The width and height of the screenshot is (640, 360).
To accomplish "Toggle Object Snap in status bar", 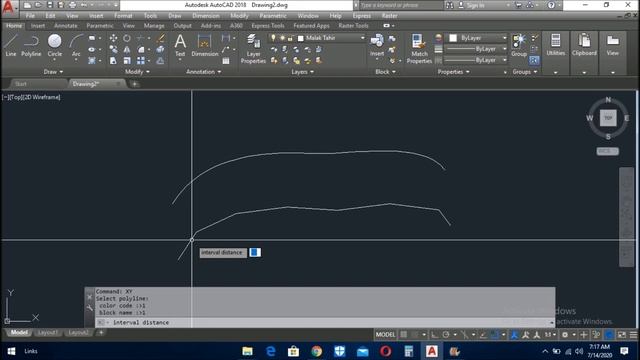I will pos(495,335).
